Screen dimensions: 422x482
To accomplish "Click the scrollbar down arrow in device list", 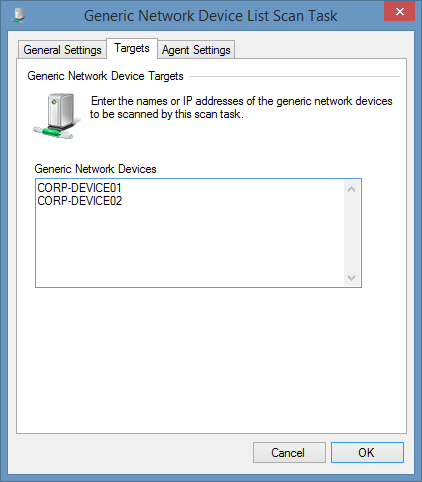I will tap(351, 277).
